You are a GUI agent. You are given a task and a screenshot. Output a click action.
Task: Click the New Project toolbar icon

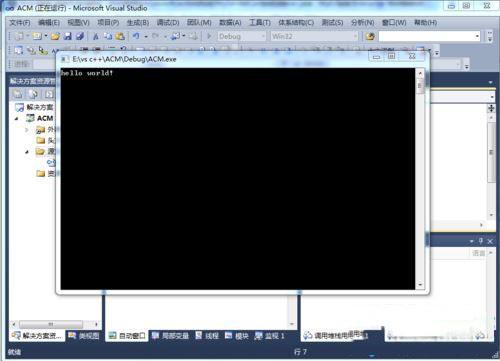[x=19, y=36]
